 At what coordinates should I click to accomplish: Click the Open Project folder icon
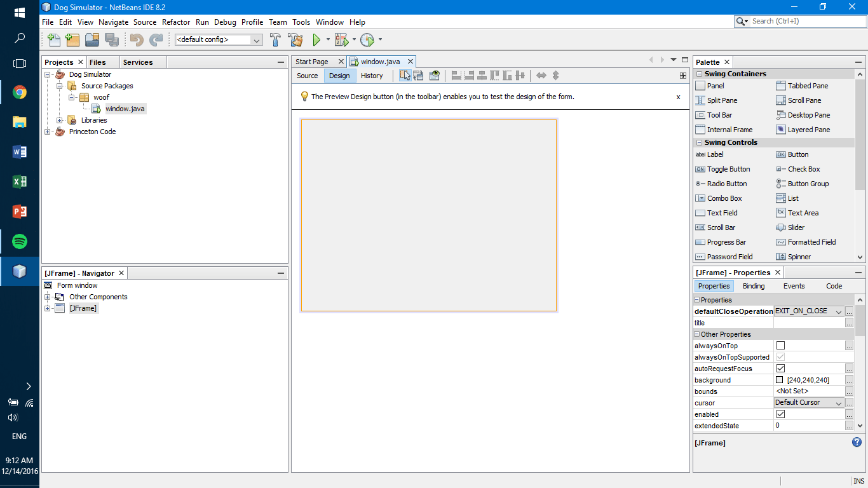(92, 40)
